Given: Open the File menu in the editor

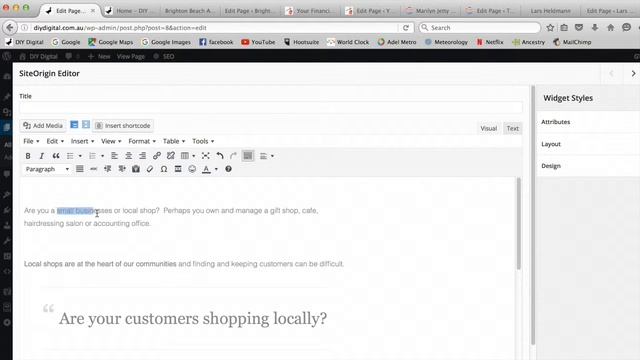Looking at the screenshot, I should (31, 141).
